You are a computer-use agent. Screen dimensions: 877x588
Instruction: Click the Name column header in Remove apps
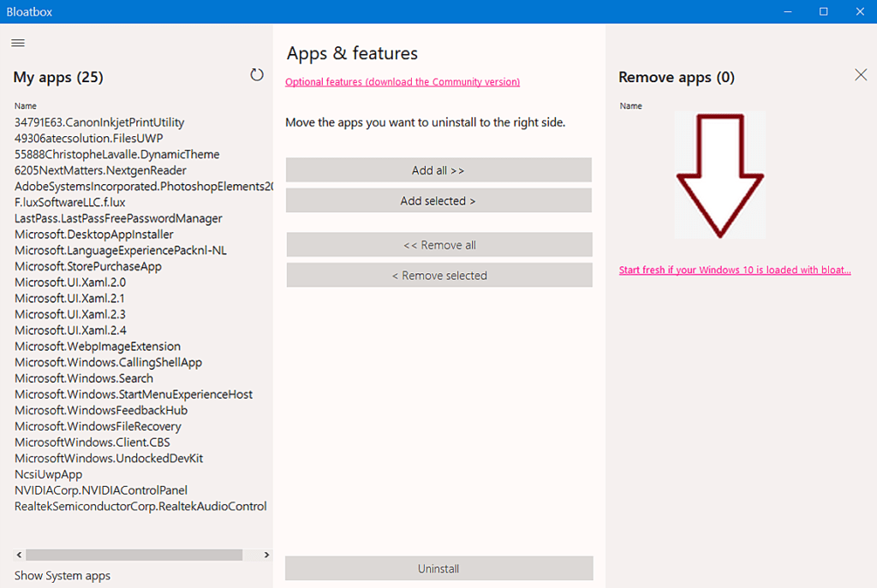tap(631, 105)
